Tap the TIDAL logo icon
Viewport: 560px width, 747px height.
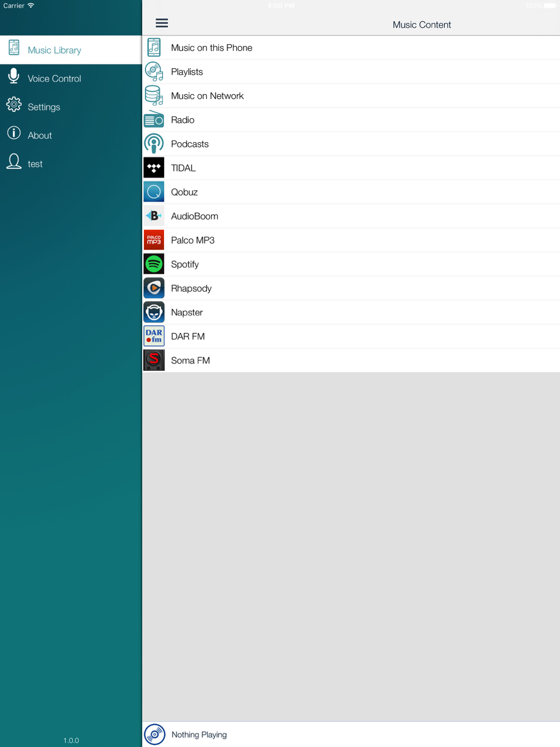pos(154,168)
